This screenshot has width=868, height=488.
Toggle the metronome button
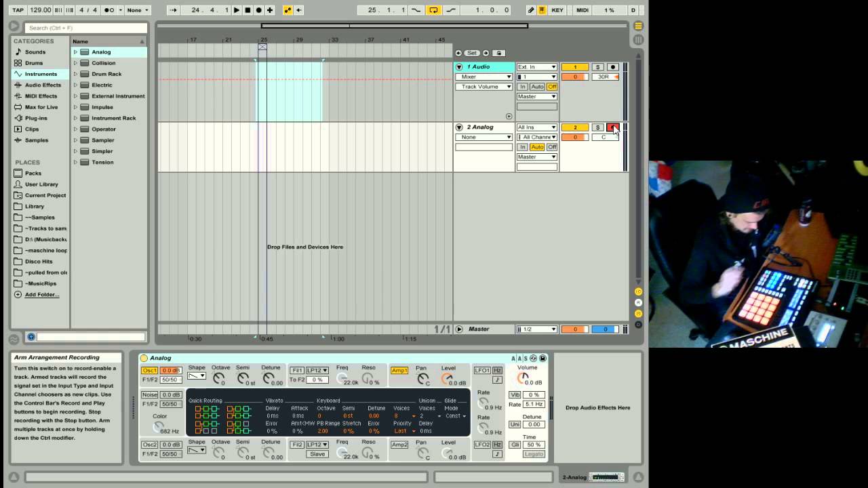[108, 10]
